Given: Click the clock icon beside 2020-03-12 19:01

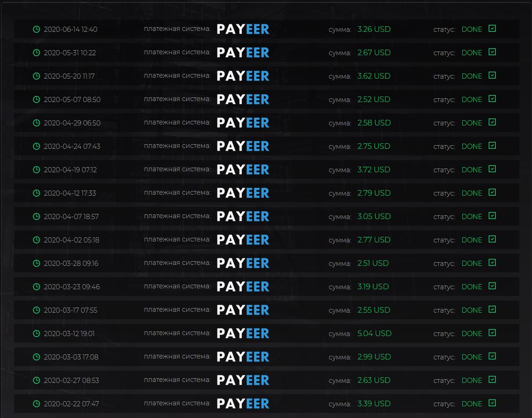Looking at the screenshot, I should 36,333.
